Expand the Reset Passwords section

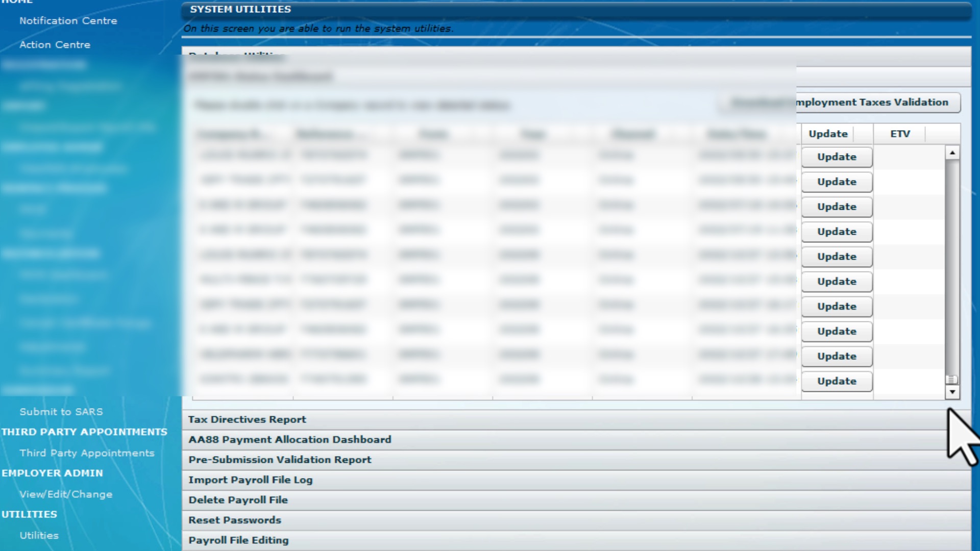click(576, 520)
